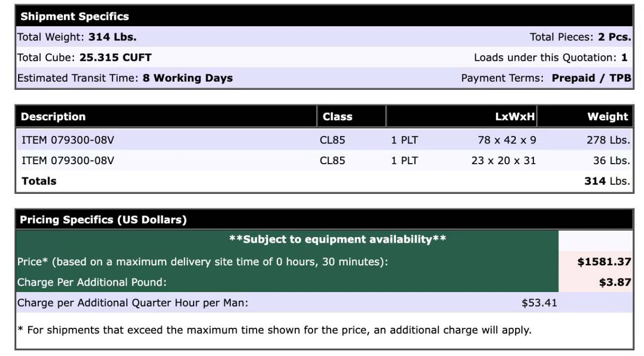644x356 pixels.
Task: Click the $53.41 quarter hour charge
Action: [539, 303]
